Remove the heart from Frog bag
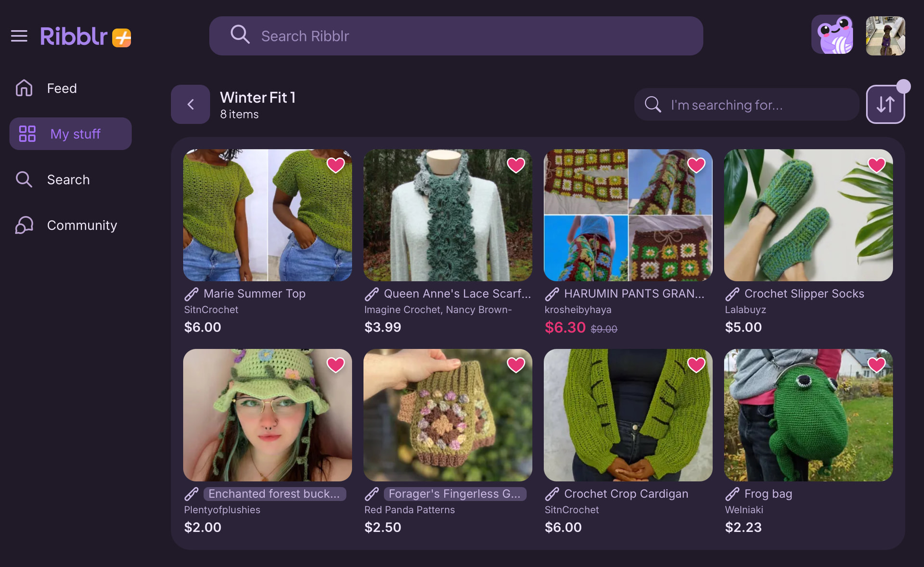This screenshot has height=567, width=924. pyautogui.click(x=876, y=365)
